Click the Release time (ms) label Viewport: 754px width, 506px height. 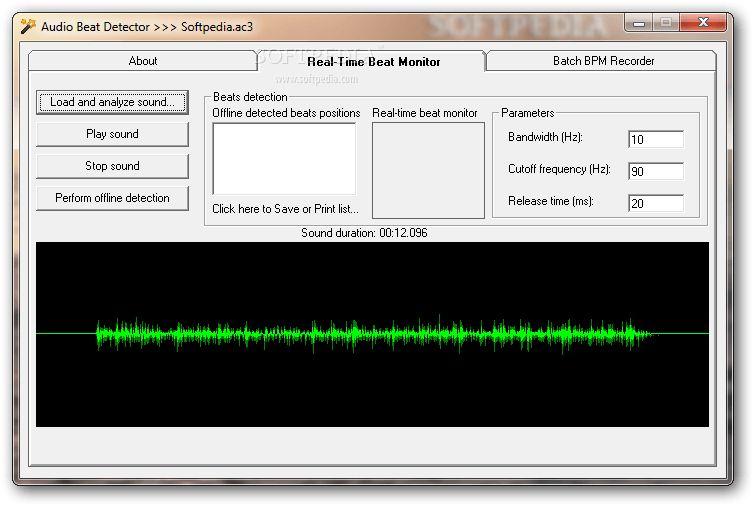pos(551,201)
